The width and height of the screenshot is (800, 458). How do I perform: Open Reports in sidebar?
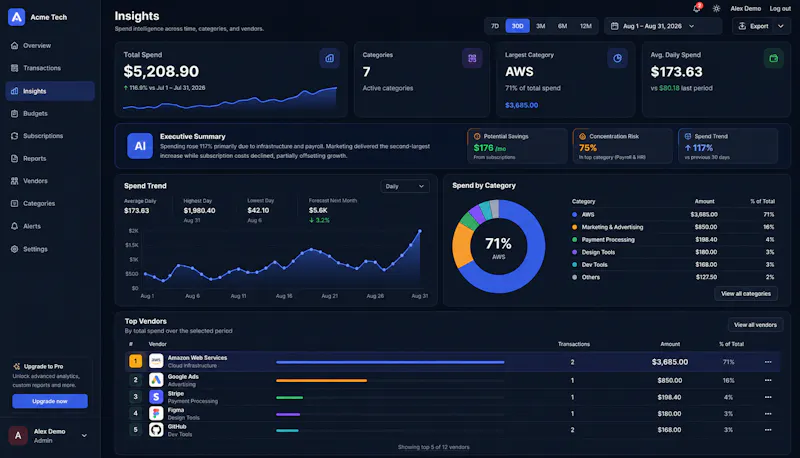tap(50, 158)
